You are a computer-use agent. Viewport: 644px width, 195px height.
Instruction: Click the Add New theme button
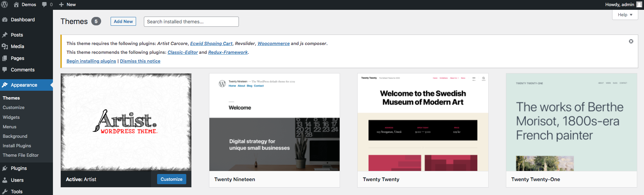(x=123, y=21)
